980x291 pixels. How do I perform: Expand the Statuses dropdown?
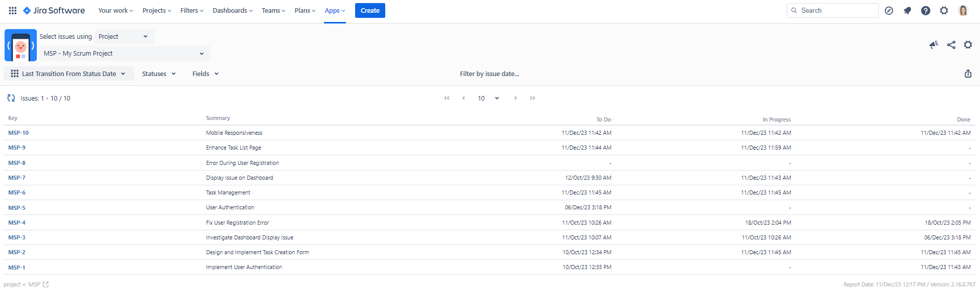coord(159,74)
